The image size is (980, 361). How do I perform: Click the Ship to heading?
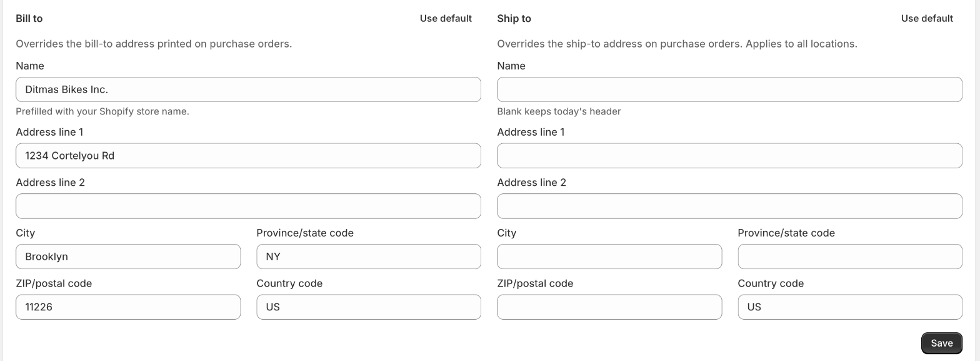click(x=514, y=18)
